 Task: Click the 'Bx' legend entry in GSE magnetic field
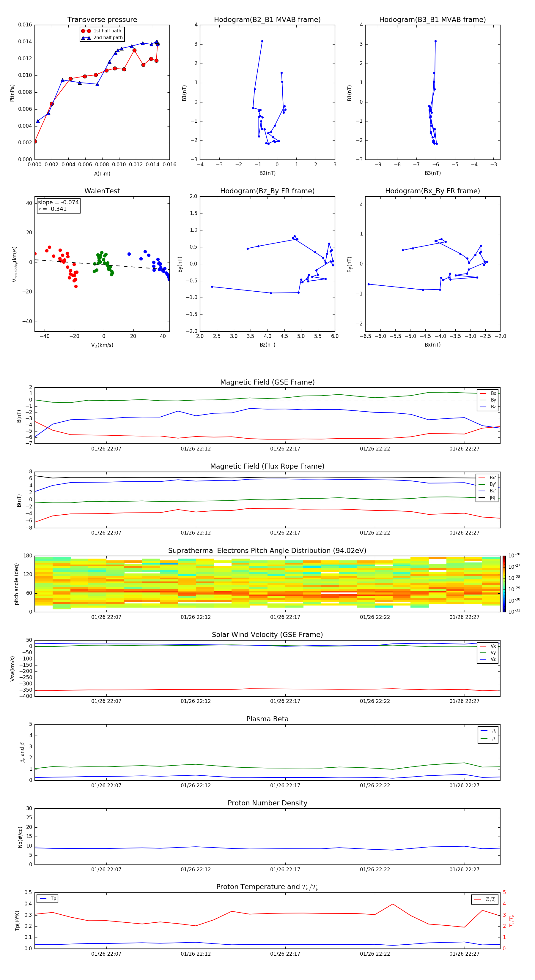click(488, 393)
